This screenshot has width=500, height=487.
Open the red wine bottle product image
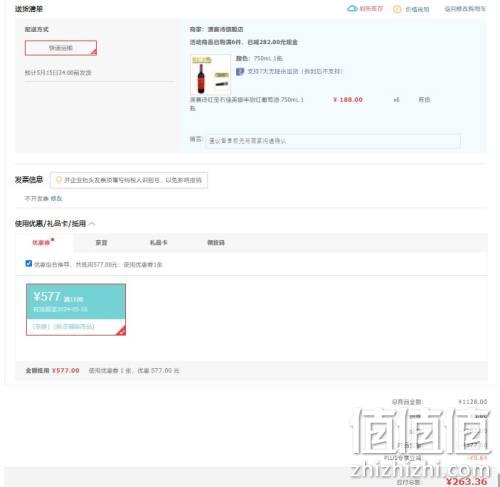click(210, 75)
